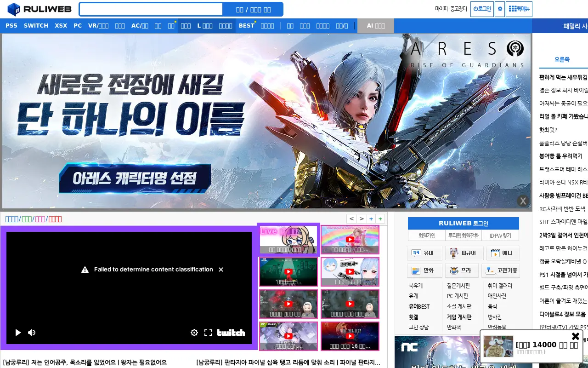Open the 퀵메뉴 grid menu

click(519, 9)
